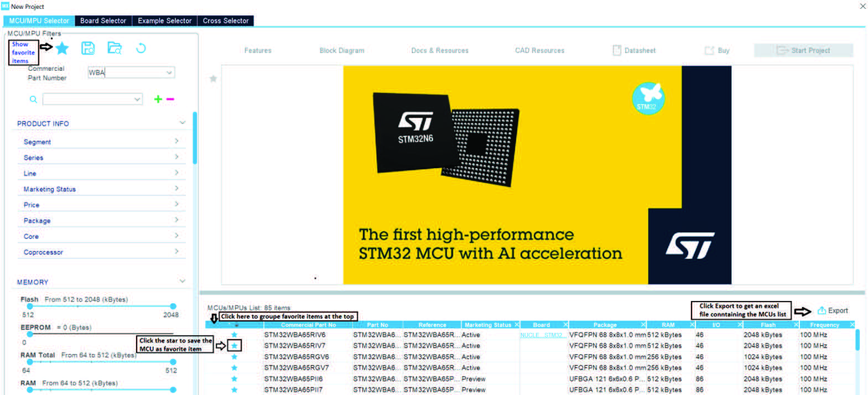The width and height of the screenshot is (868, 395).
Task: Remove the Board column with its X
Action: click(565, 325)
